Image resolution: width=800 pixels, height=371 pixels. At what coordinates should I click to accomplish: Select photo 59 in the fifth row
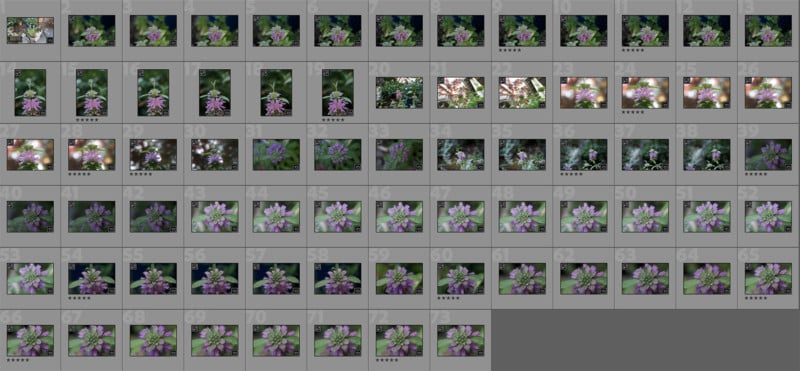click(x=399, y=279)
